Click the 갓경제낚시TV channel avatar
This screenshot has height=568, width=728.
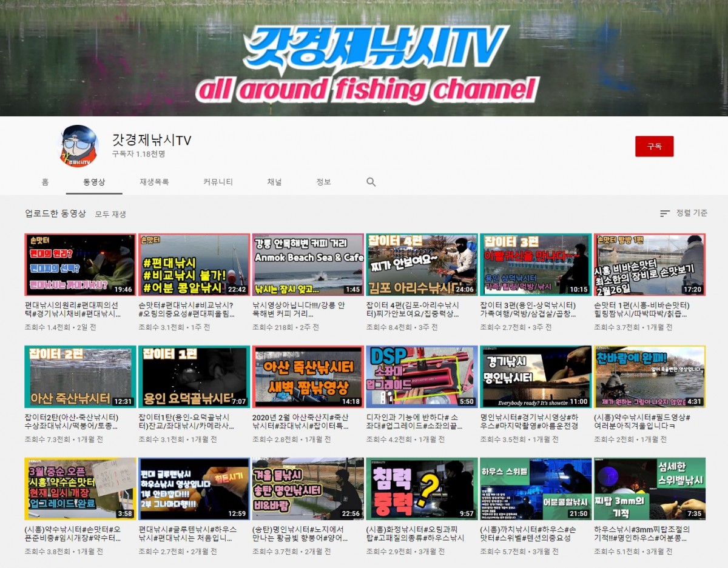pyautogui.click(x=79, y=146)
